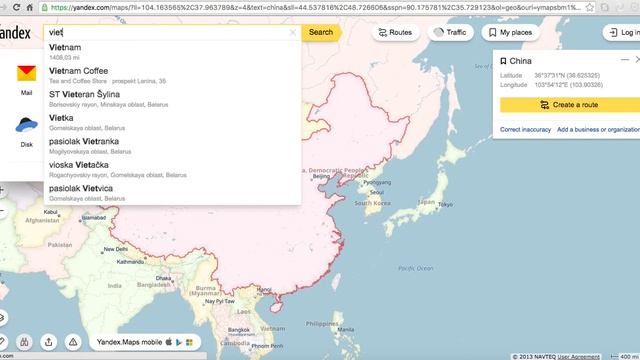Image resolution: width=640 pixels, height=360 pixels.
Task: Click the Bangkok label on the map
Action: (239, 330)
